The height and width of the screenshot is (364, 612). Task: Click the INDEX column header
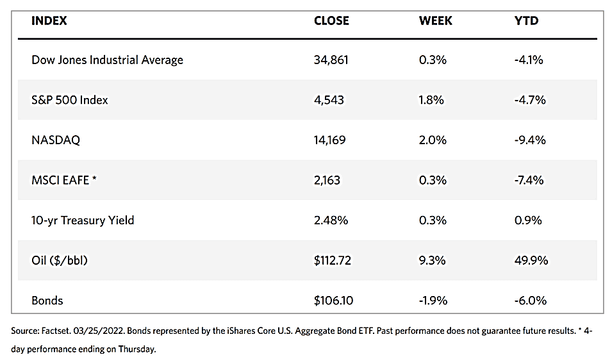pos(49,21)
